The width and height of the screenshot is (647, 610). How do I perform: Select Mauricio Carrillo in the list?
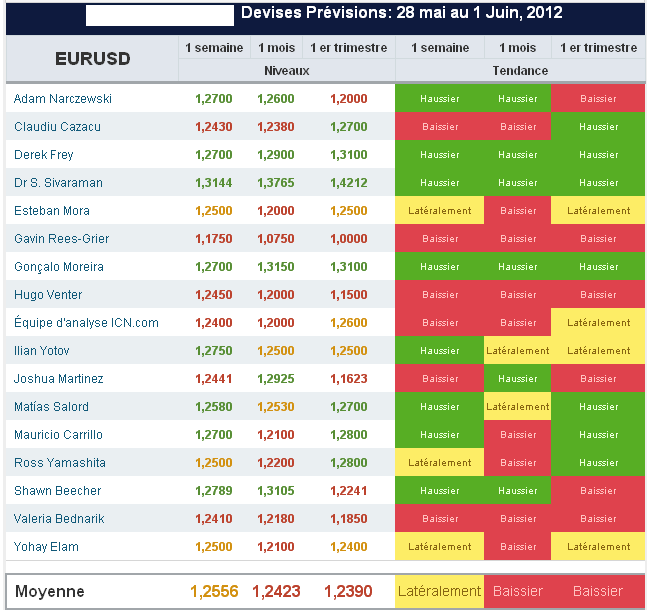58,435
